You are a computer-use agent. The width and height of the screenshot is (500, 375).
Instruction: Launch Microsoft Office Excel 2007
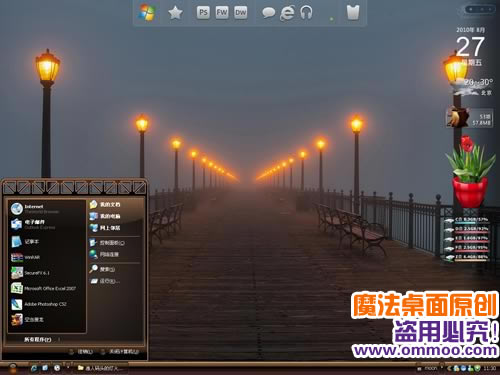47,288
